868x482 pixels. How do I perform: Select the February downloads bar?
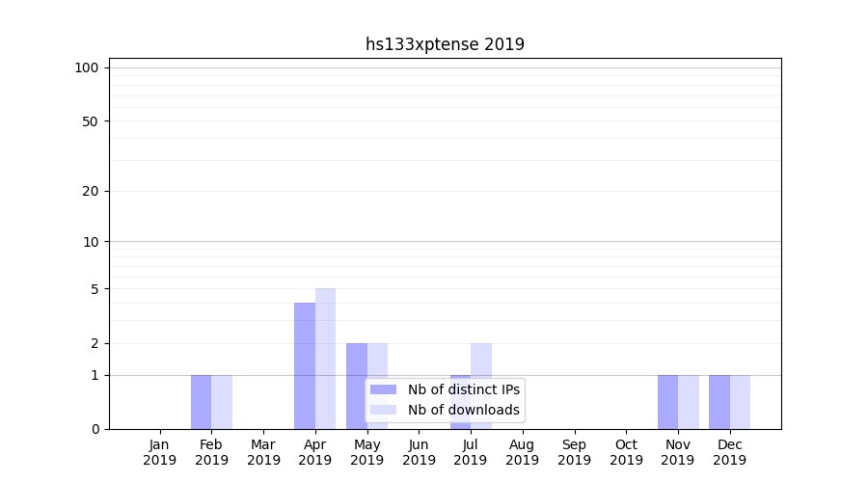[222, 401]
